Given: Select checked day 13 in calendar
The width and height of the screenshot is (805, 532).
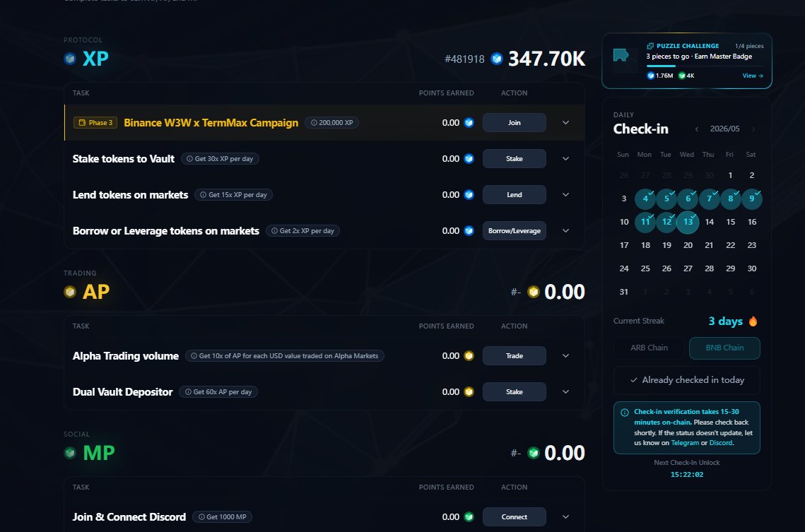Looking at the screenshot, I should (688, 222).
